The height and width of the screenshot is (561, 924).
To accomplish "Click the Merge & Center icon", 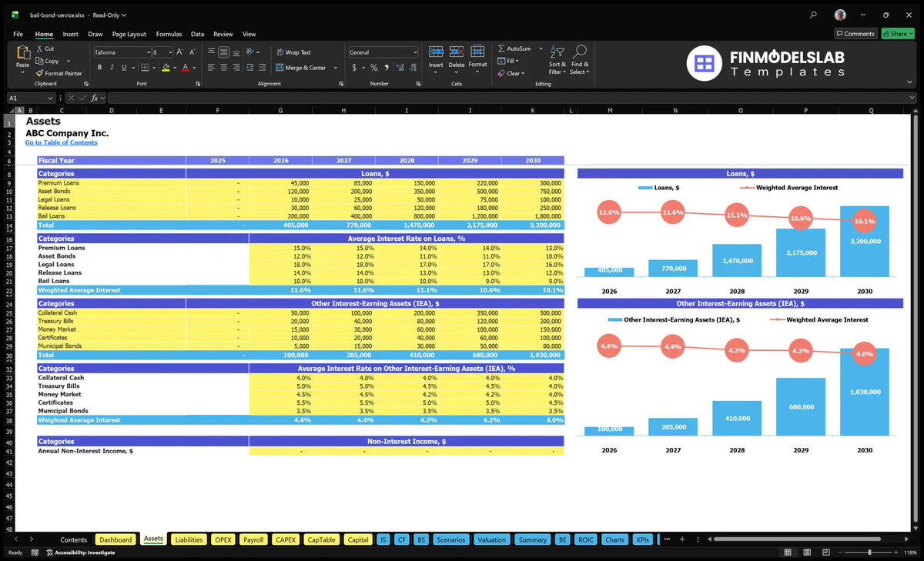I will point(280,68).
